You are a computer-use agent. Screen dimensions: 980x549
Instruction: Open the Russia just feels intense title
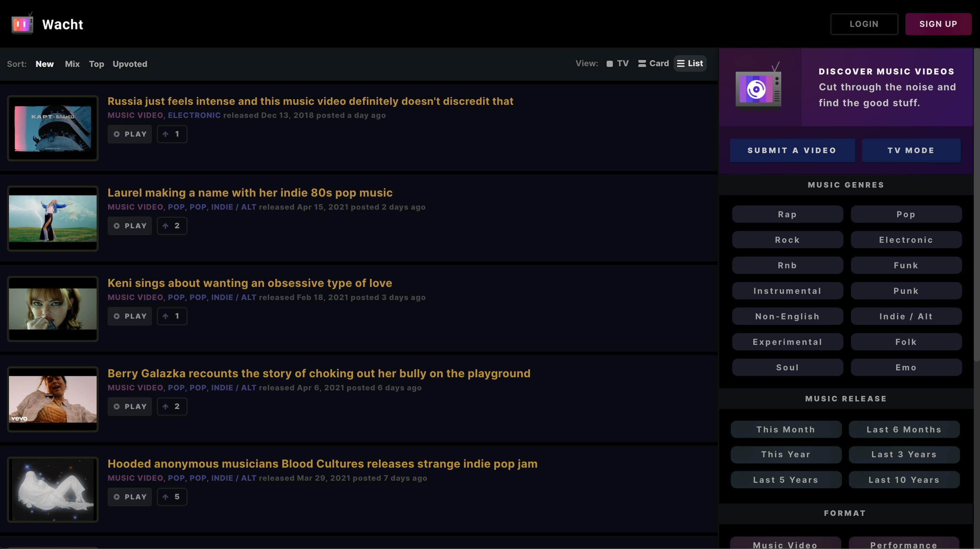tap(311, 101)
